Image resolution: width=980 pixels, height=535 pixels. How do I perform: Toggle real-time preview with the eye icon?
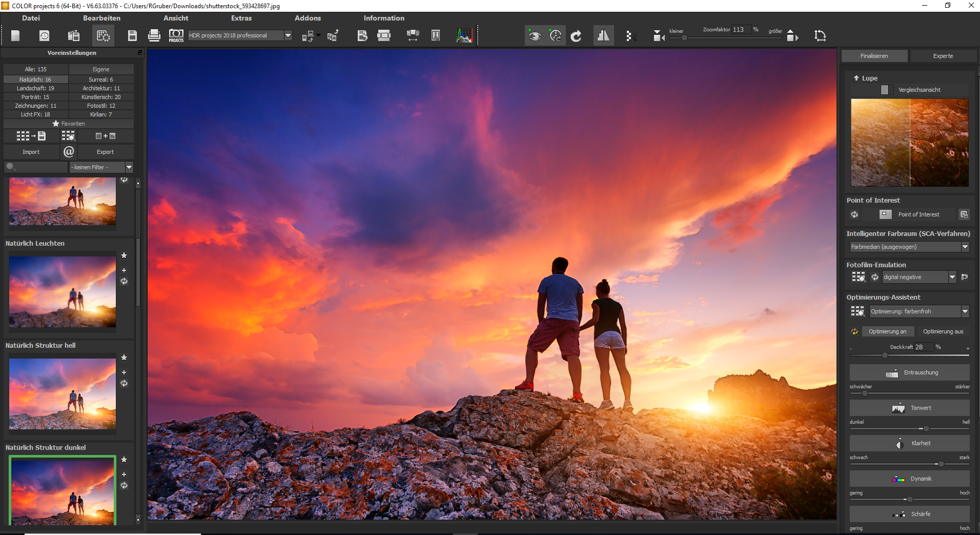[x=535, y=35]
